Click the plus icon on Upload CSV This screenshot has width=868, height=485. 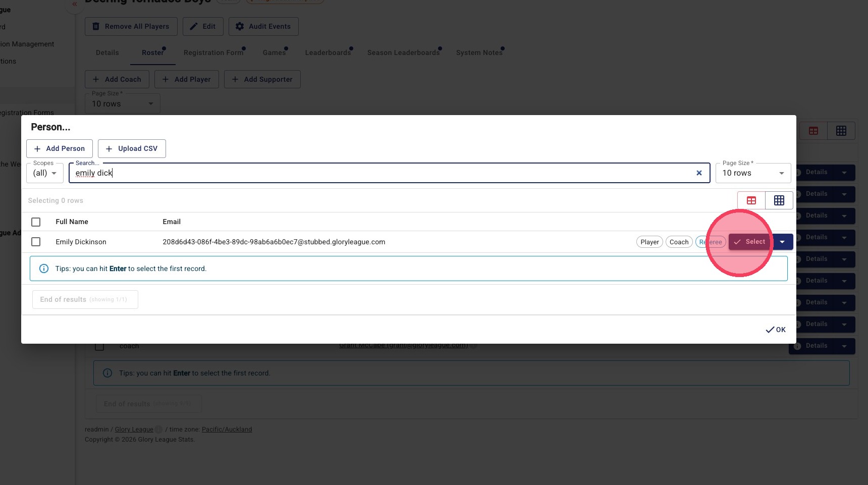(109, 149)
